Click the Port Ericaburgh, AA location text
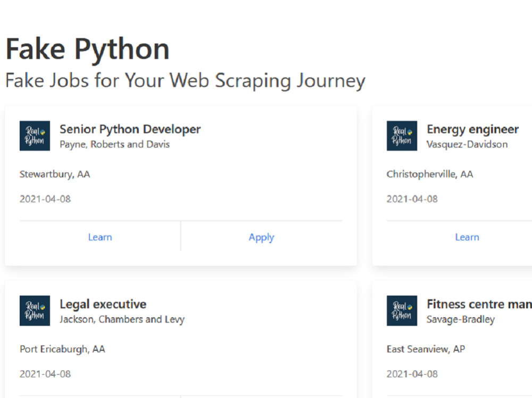 [62, 349]
